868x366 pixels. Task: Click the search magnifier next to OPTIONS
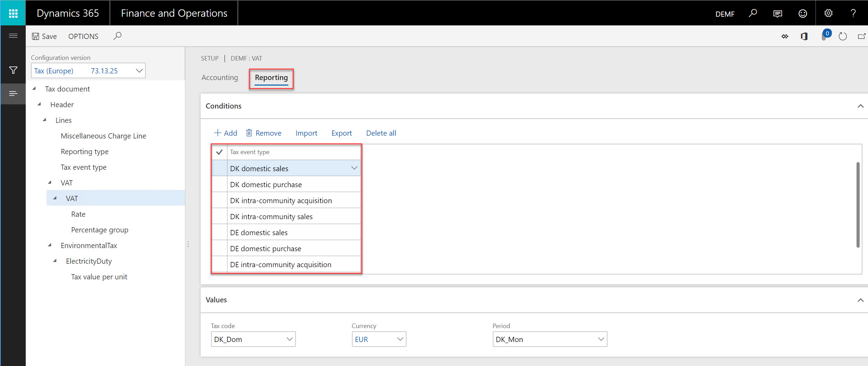pos(118,35)
